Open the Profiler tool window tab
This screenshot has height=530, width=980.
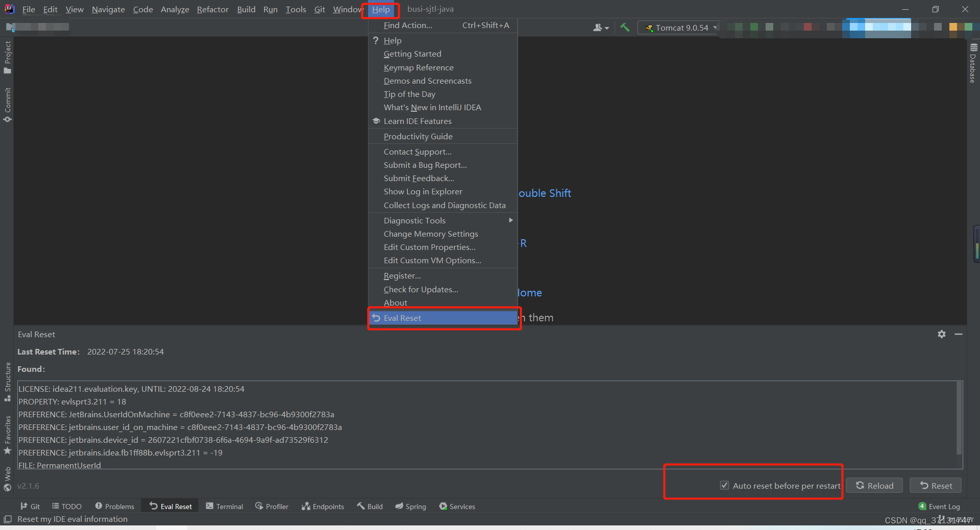coord(272,507)
